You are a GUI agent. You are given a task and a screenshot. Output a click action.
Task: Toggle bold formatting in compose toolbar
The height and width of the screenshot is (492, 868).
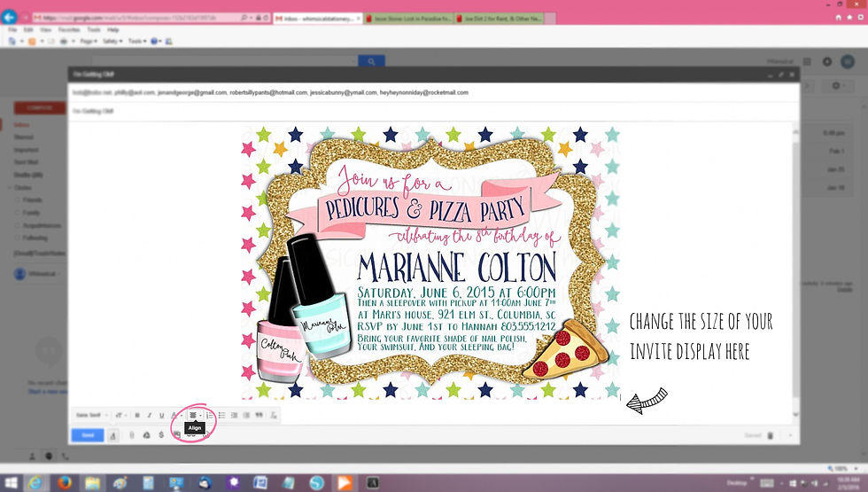coord(137,415)
